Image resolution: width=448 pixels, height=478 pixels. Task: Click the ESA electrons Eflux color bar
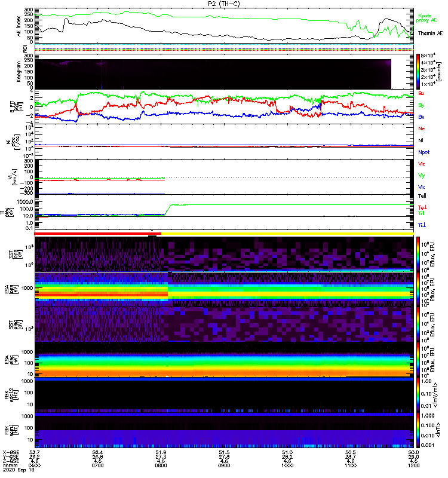[418, 360]
